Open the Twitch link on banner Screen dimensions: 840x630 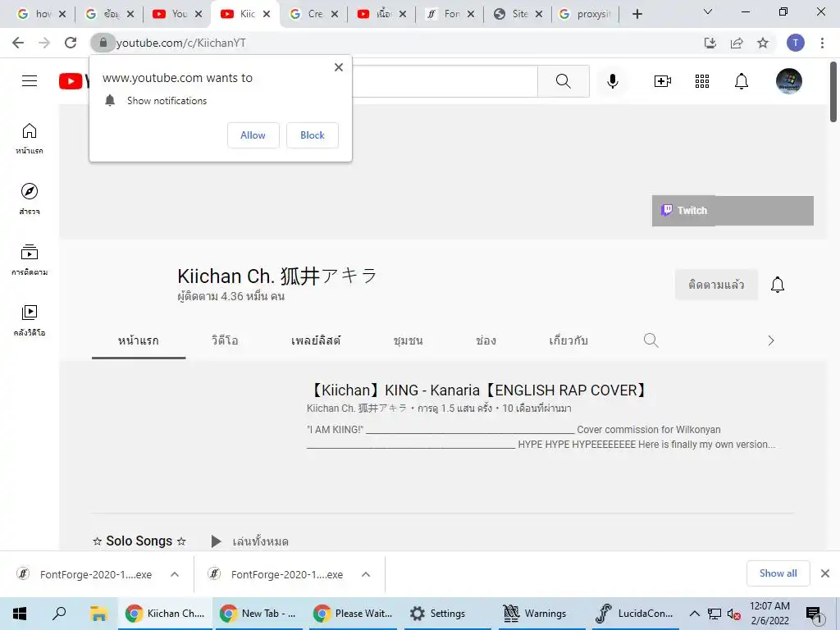point(684,211)
